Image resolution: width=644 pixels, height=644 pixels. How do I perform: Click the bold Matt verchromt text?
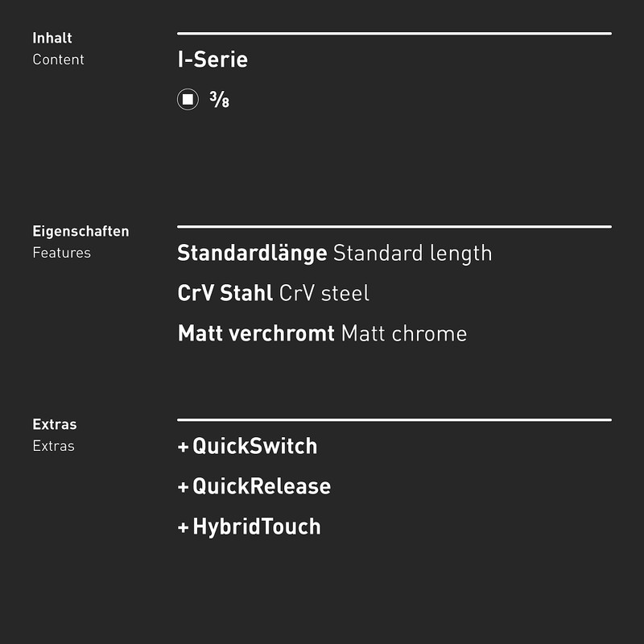pyautogui.click(x=255, y=333)
